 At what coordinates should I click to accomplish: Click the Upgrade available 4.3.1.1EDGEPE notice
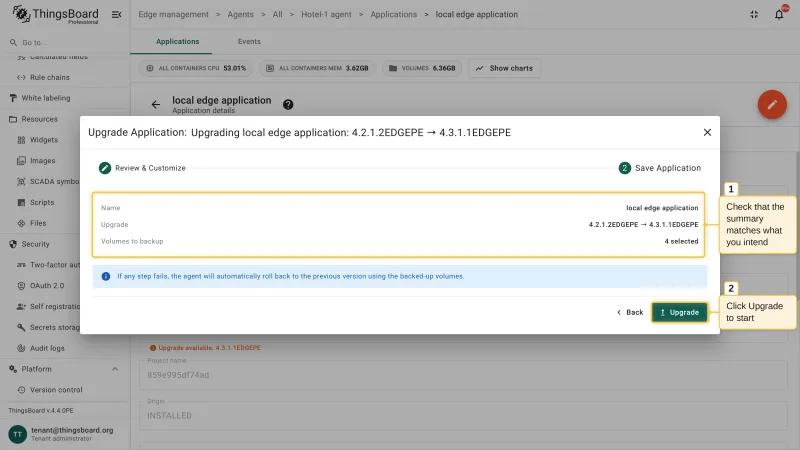(x=205, y=348)
